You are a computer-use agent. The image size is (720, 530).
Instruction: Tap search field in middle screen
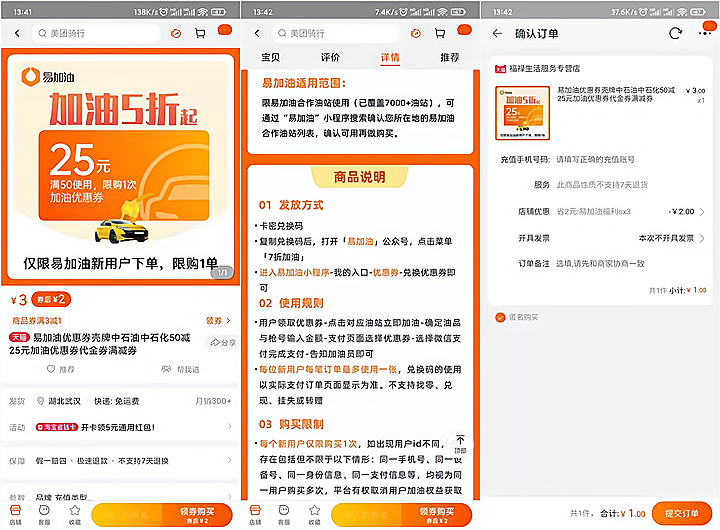(336, 34)
